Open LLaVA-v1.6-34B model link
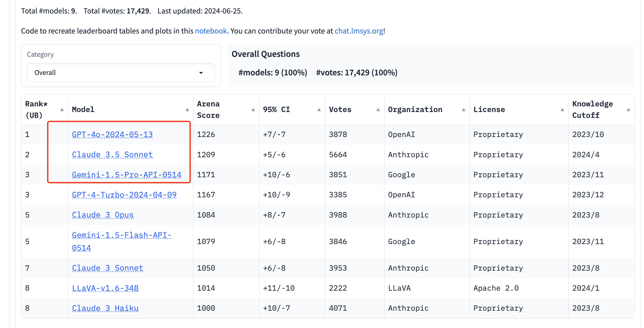 (105, 288)
